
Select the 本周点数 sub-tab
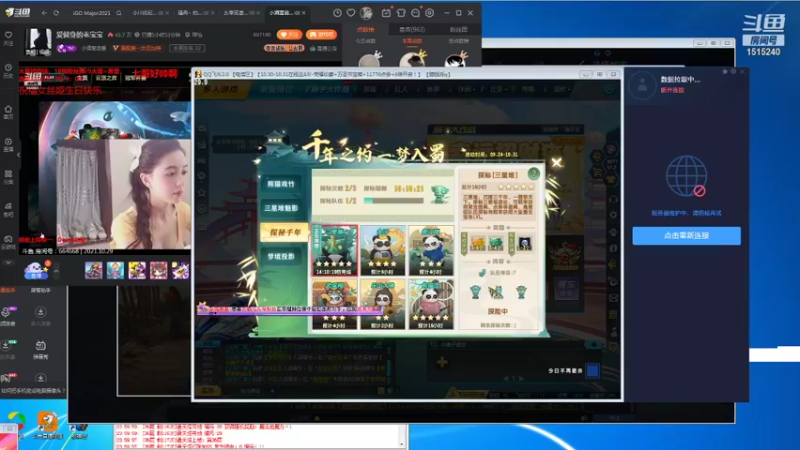pyautogui.click(x=412, y=41)
